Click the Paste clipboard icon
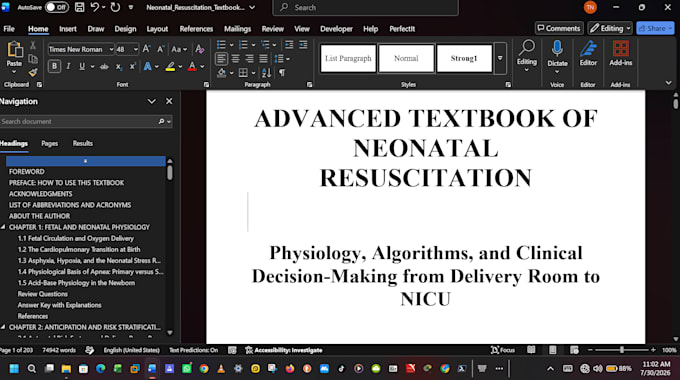 click(x=14, y=50)
